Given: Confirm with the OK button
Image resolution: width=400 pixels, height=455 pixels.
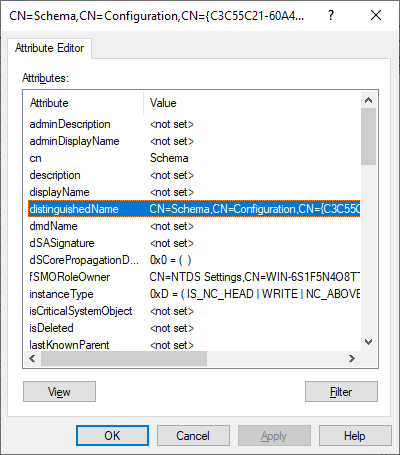Looking at the screenshot, I should click(112, 436).
